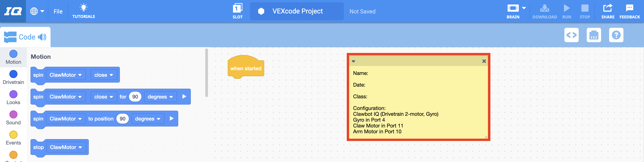Select the Drivetrain category color circle
The width and height of the screenshot is (644, 162).
tap(13, 74)
